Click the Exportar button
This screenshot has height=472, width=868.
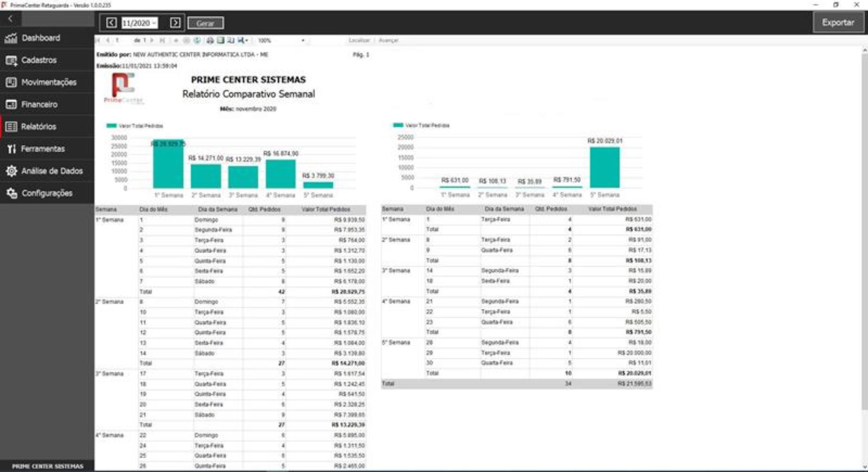tap(838, 23)
